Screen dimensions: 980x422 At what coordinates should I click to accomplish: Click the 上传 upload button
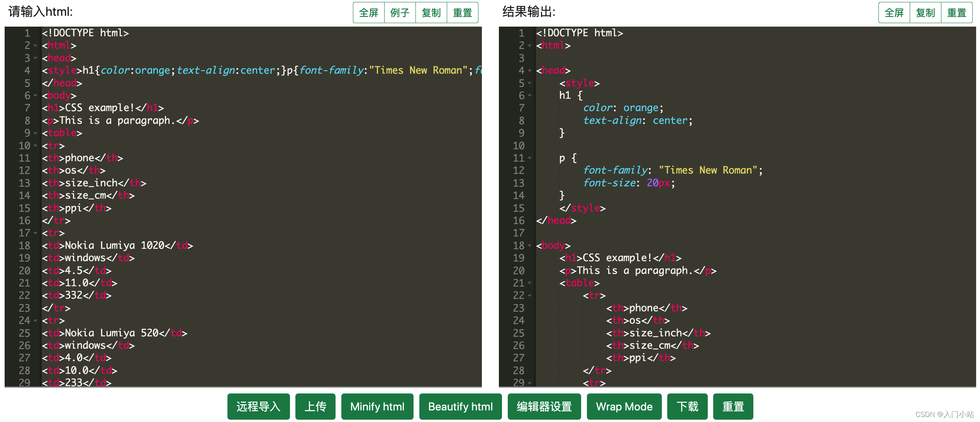[x=315, y=406]
